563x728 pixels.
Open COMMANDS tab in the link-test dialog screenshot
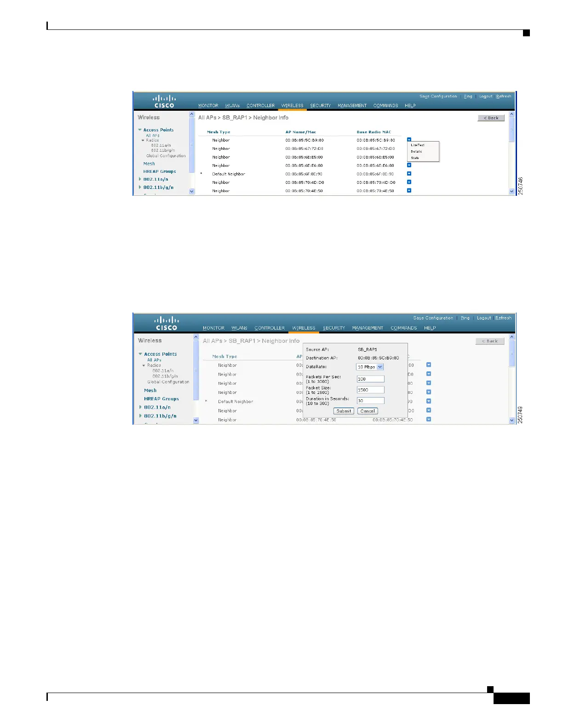coord(404,328)
